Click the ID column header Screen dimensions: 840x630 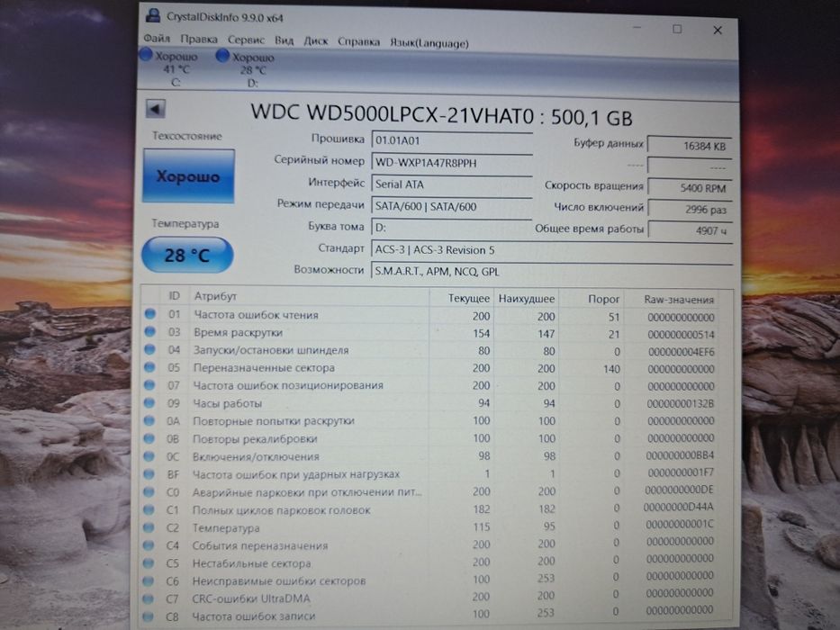pos(174,296)
